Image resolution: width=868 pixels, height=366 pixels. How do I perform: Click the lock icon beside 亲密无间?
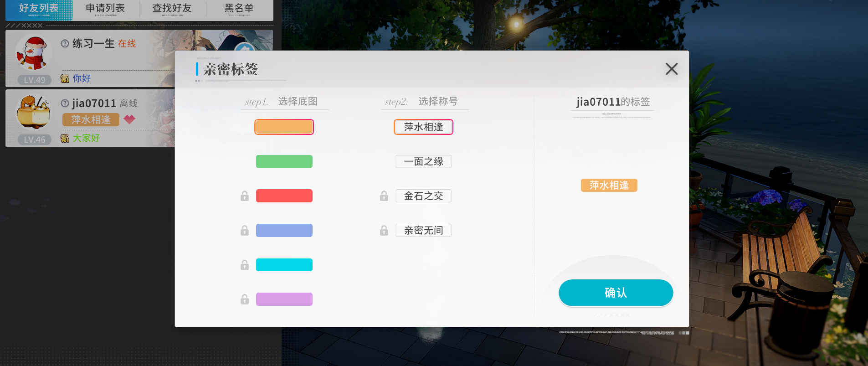pos(384,231)
